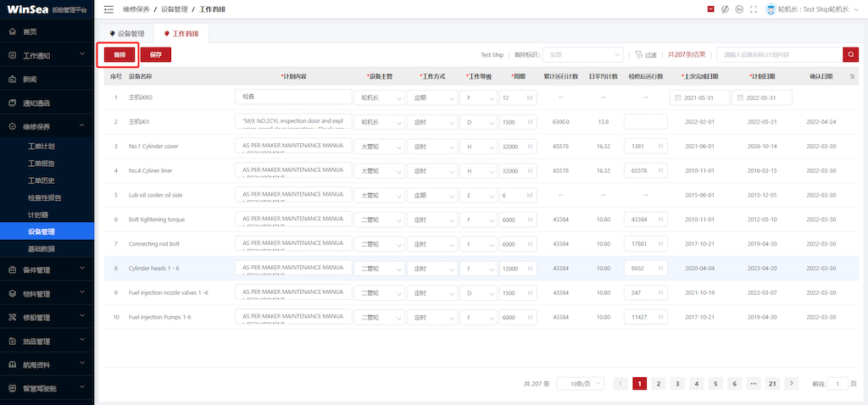
Task: Click the 新闻 news icon in sidebar
Action: coord(13,80)
